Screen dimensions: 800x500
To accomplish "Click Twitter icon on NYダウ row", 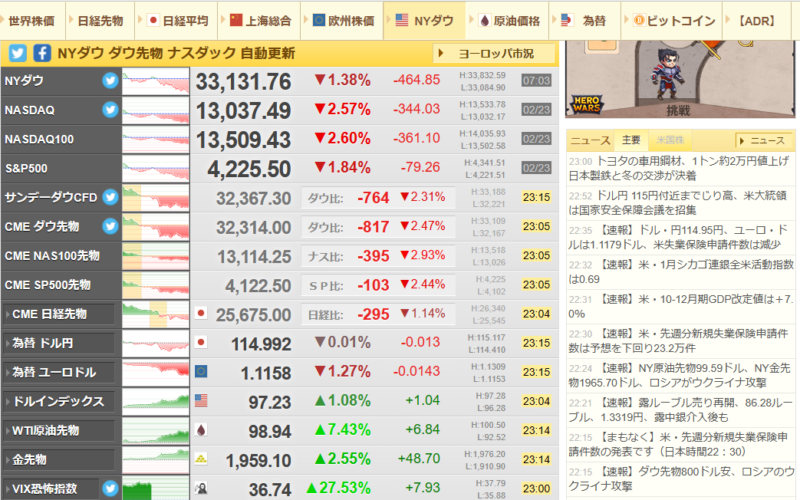I will 110,81.
